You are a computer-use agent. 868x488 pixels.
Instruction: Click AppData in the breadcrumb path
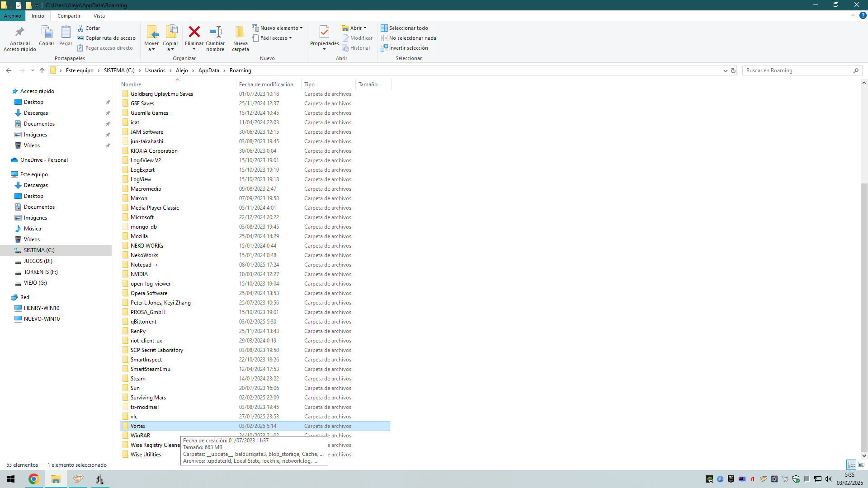(208, 70)
